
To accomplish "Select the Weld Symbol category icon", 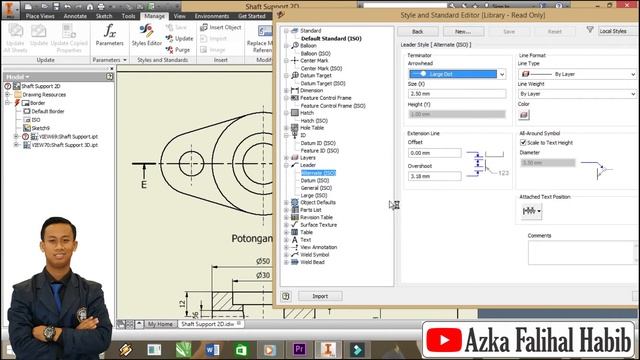I will tap(295, 254).
